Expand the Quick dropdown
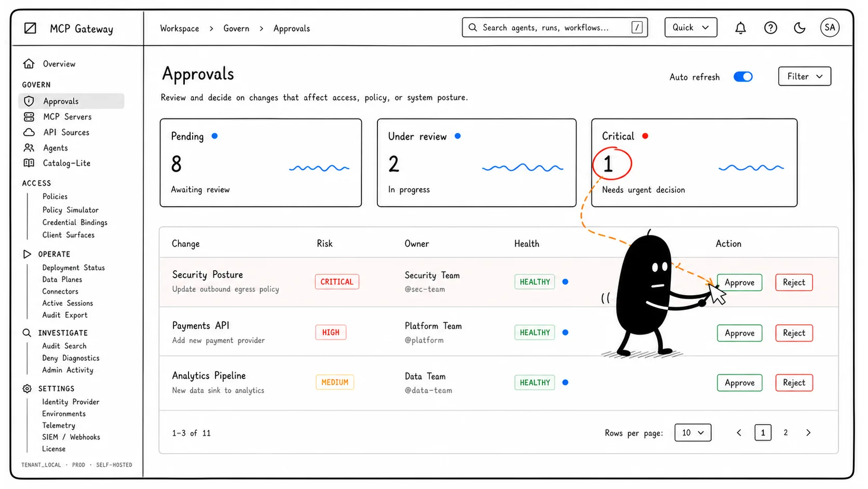Screen dimensions: 868x489 [x=690, y=28]
